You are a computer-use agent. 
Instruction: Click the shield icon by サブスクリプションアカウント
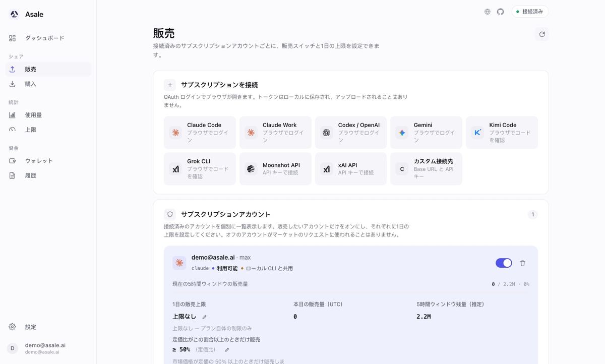point(170,214)
